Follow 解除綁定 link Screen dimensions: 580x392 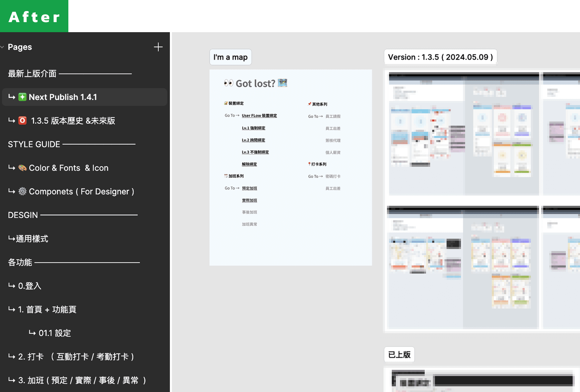click(250, 164)
